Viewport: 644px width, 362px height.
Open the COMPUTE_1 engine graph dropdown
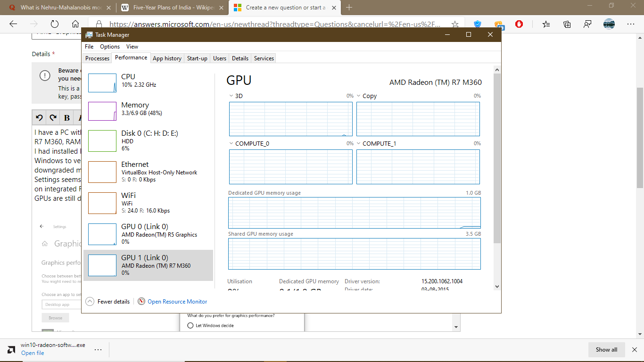[358, 143]
